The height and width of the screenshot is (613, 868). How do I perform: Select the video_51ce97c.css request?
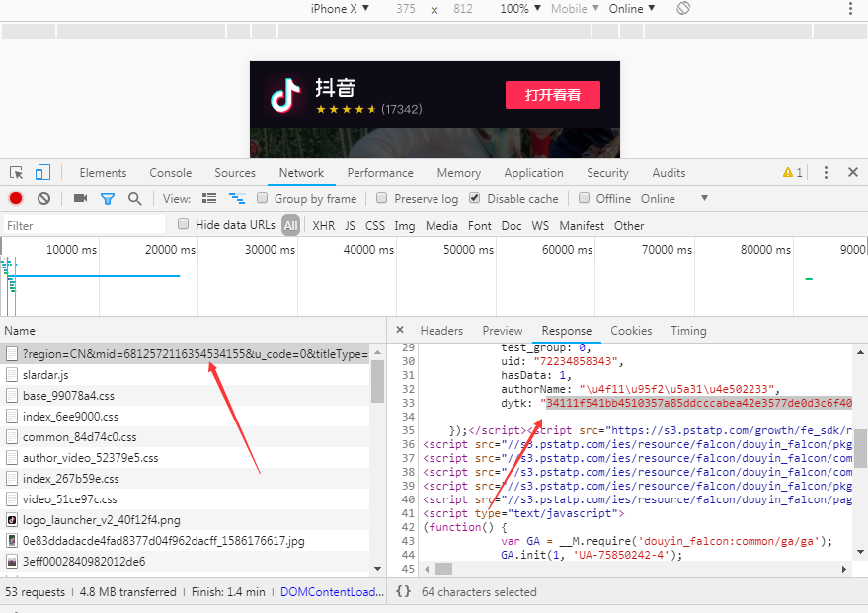(x=185, y=499)
